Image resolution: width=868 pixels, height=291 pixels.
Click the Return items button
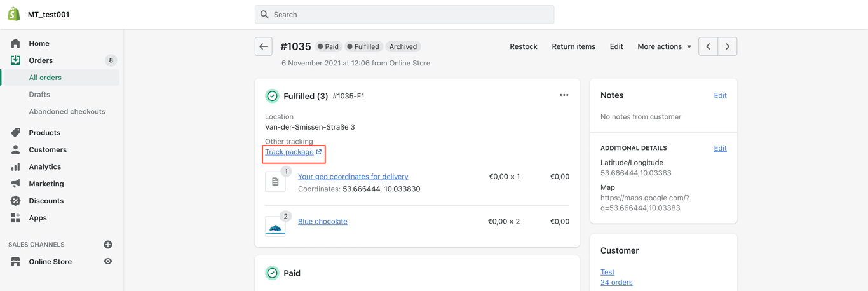tap(574, 46)
